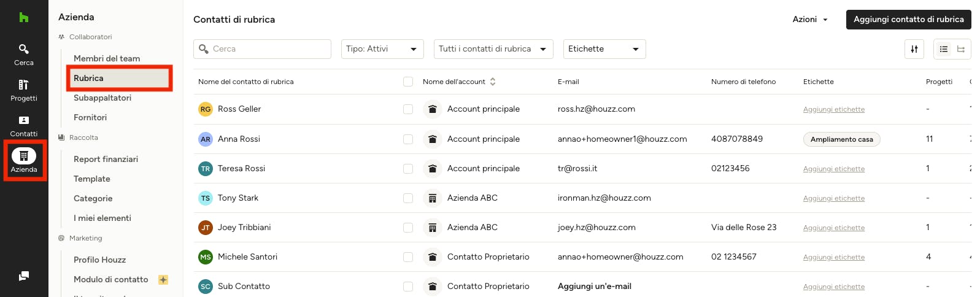This screenshot has height=297, width=980.
Task: Click the Cerca search input field
Action: 262,49
